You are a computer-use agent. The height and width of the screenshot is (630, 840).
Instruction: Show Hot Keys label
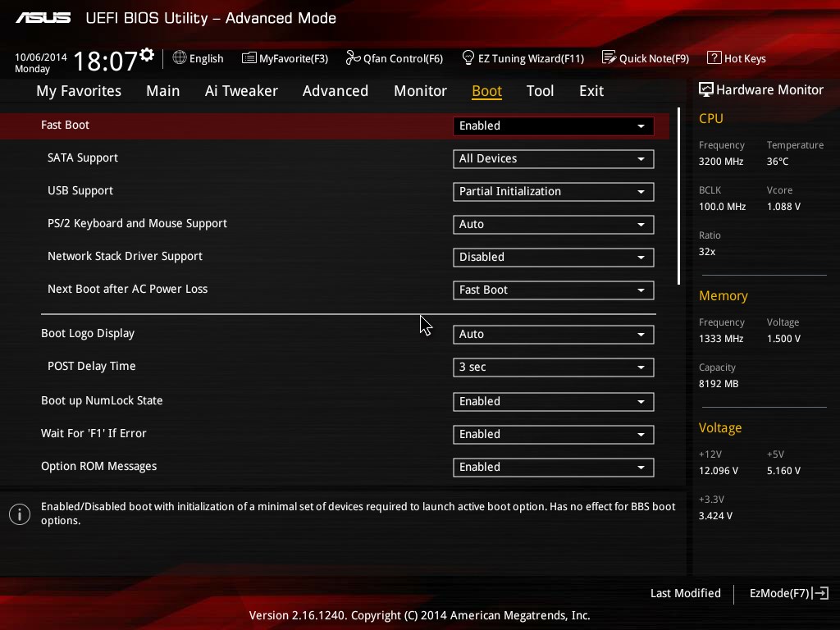point(745,58)
